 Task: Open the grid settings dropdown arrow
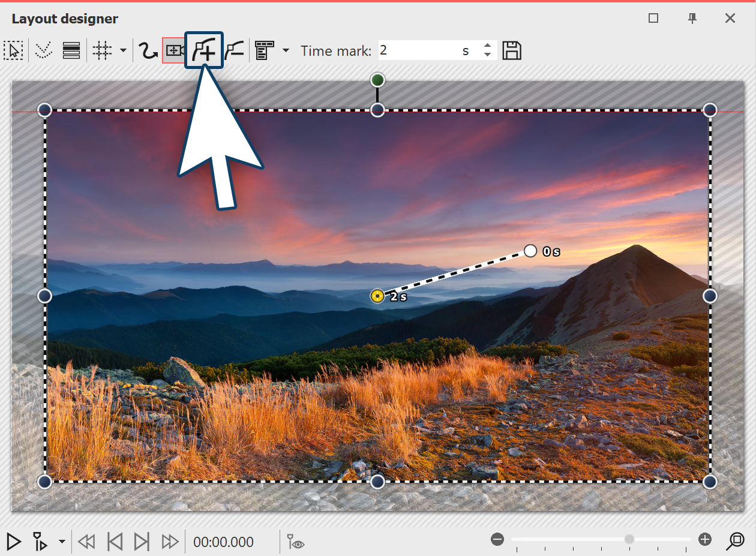(122, 50)
